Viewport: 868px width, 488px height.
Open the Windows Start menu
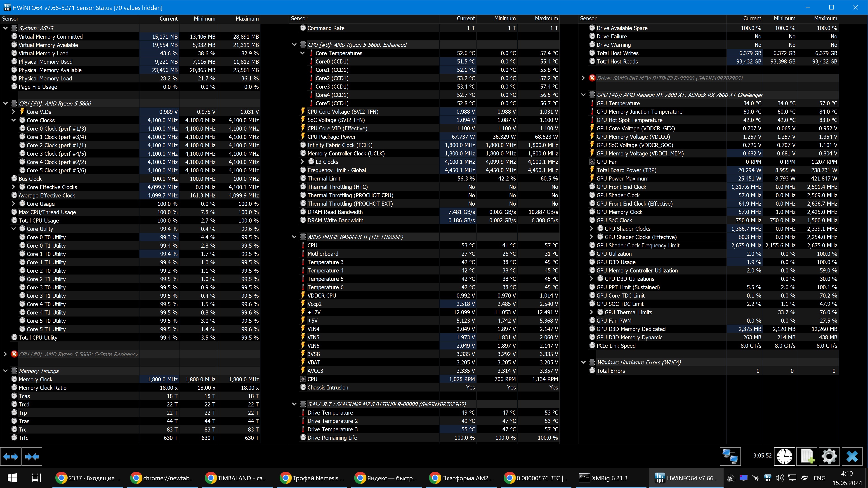[12, 478]
